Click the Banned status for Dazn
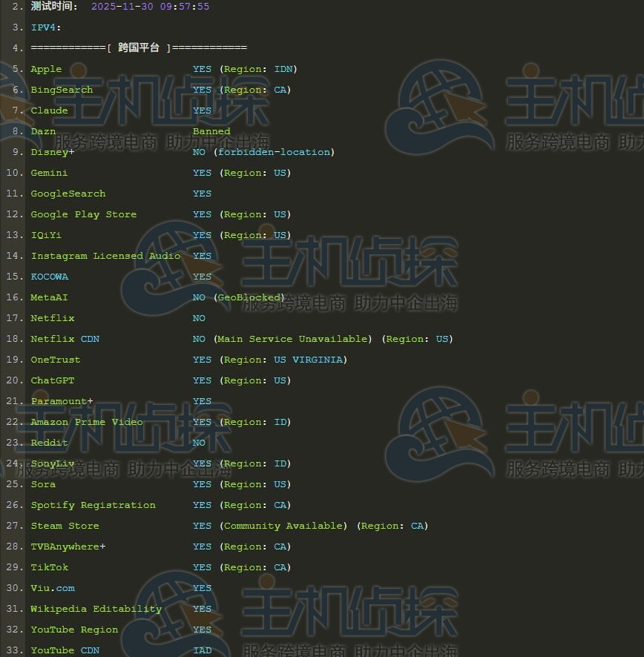Image resolution: width=644 pixels, height=657 pixels. (211, 131)
